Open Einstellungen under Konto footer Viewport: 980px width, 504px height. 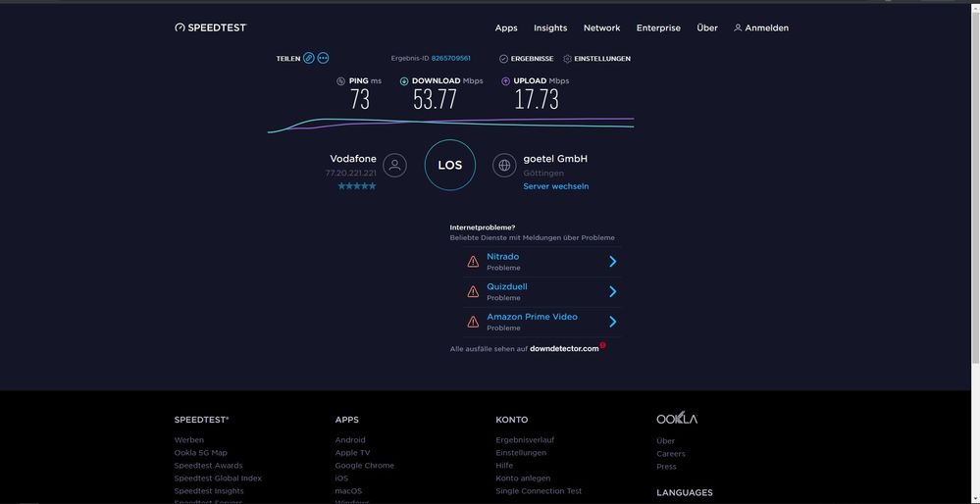521,453
